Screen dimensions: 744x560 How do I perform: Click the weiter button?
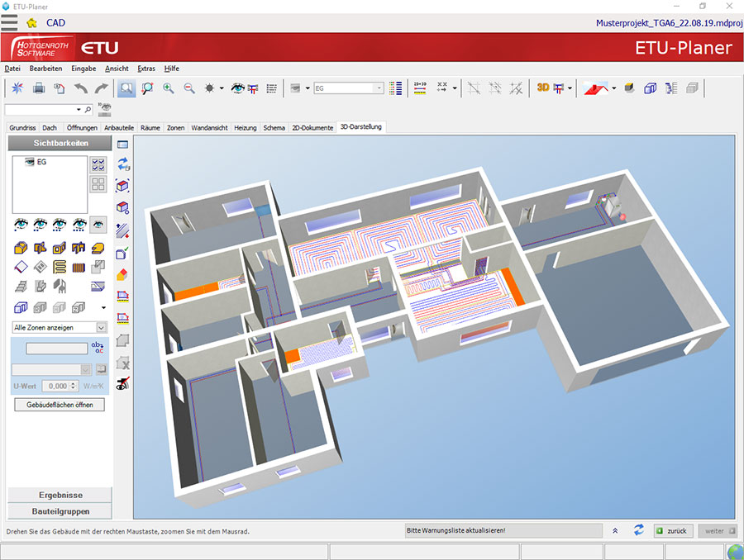[x=717, y=530]
